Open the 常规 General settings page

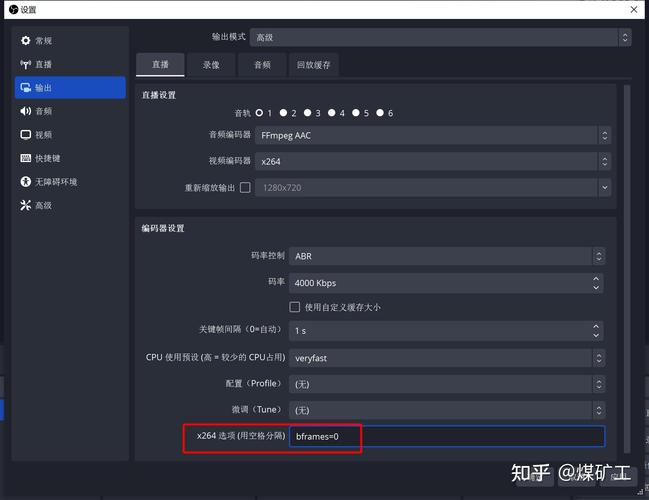[x=70, y=41]
